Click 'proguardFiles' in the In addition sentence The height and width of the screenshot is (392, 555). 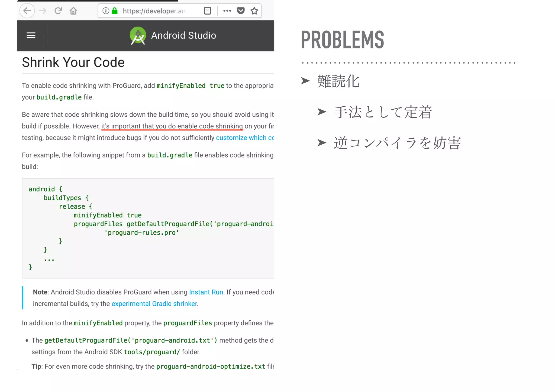188,323
